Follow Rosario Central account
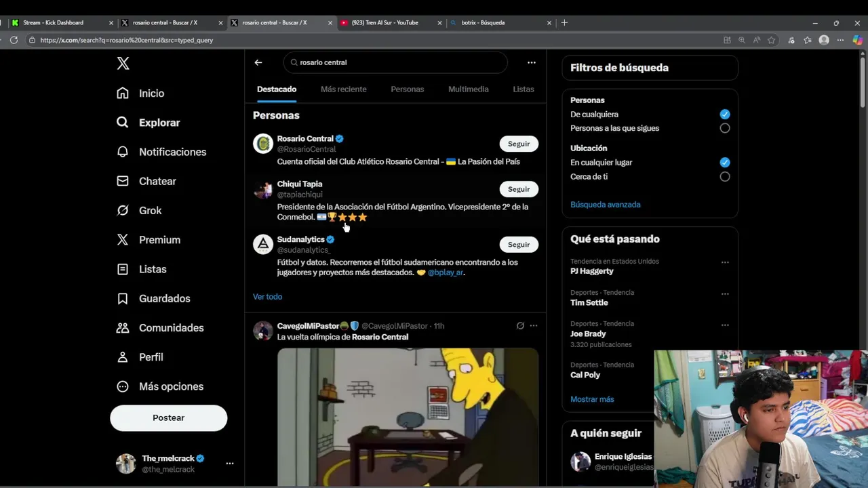The image size is (868, 488). [x=519, y=144]
